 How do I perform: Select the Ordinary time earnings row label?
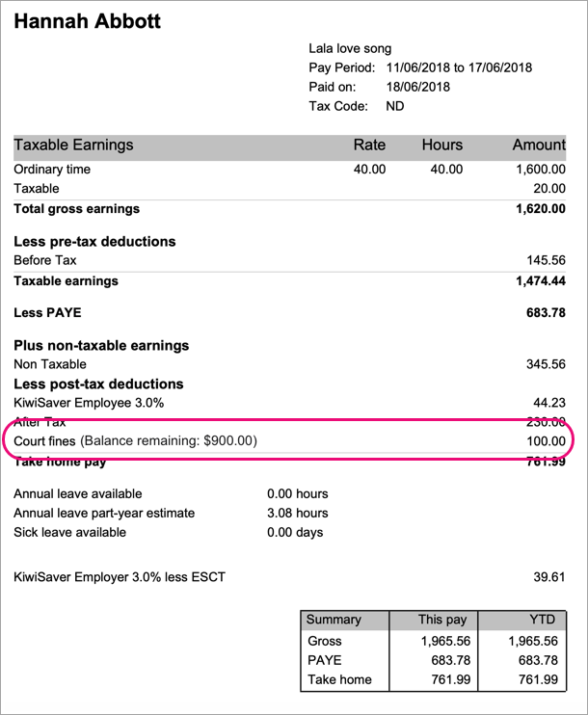pyautogui.click(x=52, y=170)
